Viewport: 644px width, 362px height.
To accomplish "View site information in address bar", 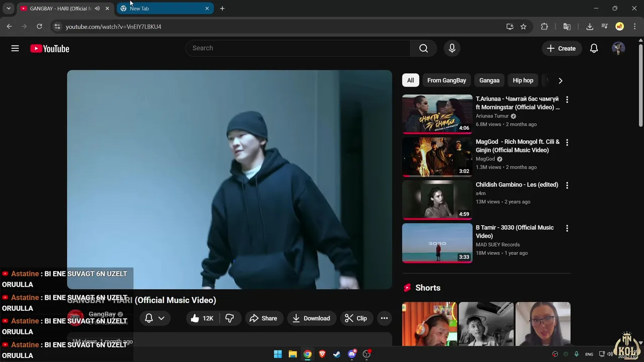I will (57, 27).
